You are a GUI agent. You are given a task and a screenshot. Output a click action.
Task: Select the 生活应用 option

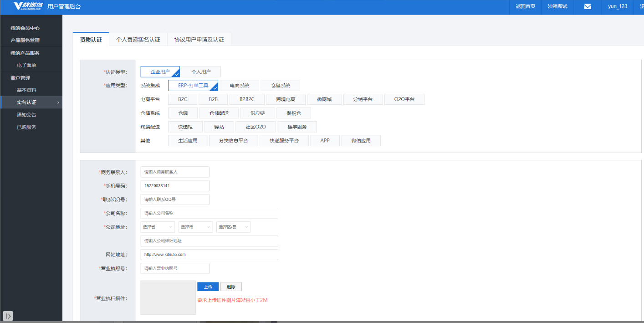pyautogui.click(x=188, y=141)
